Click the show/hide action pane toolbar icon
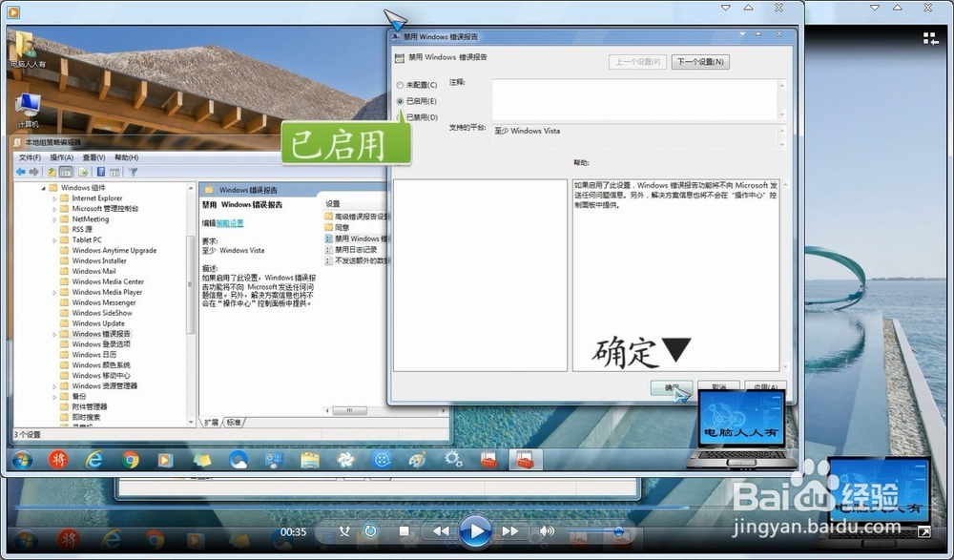The height and width of the screenshot is (560, 954). (x=114, y=173)
